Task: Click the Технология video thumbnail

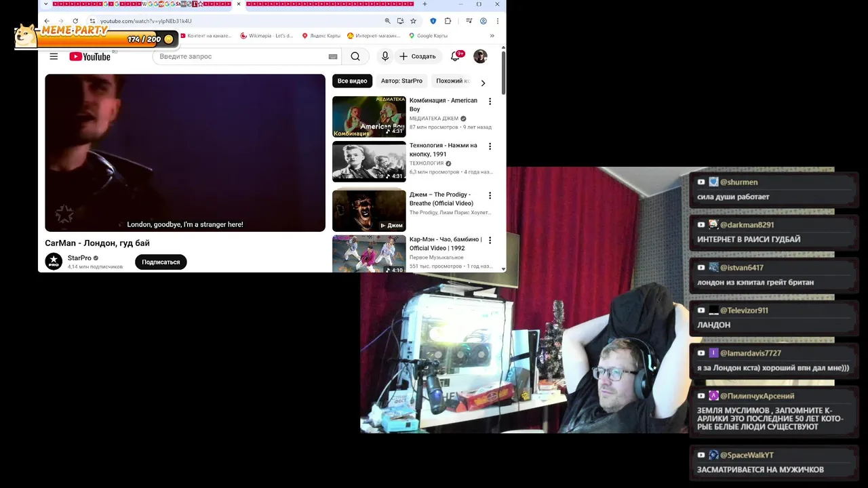Action: 369,161
